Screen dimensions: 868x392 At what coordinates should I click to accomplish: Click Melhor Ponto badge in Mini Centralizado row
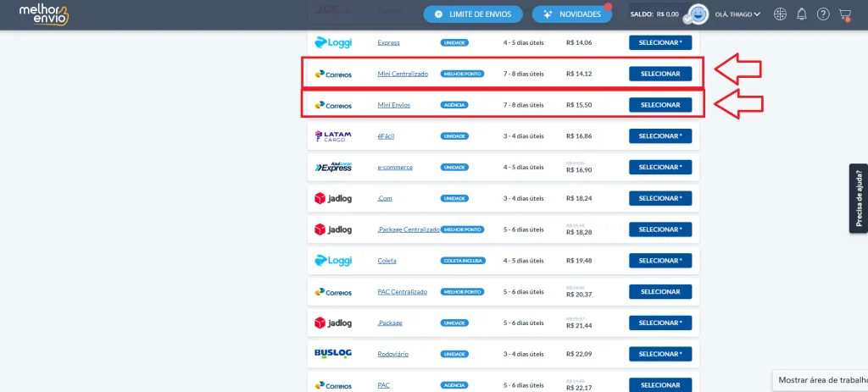(x=462, y=74)
